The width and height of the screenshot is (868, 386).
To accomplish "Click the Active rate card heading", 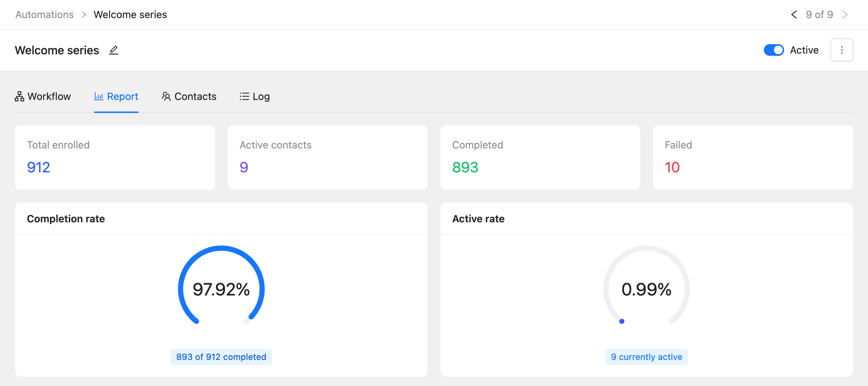I will [478, 219].
